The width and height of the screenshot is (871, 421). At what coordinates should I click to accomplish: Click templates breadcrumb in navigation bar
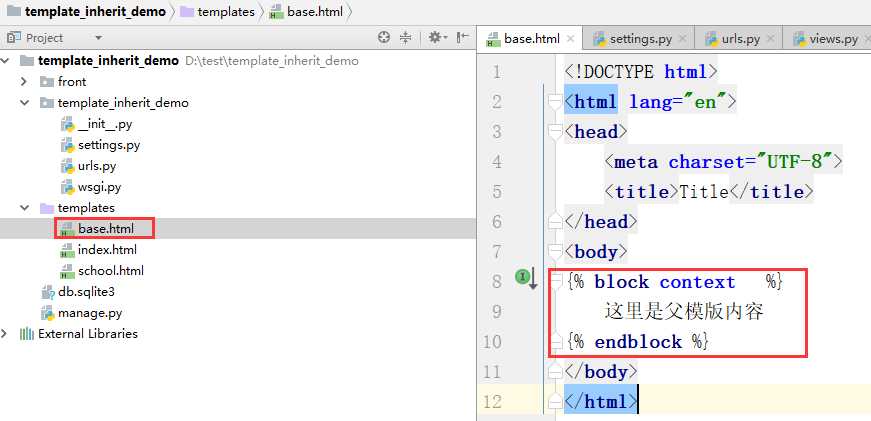pyautogui.click(x=218, y=12)
